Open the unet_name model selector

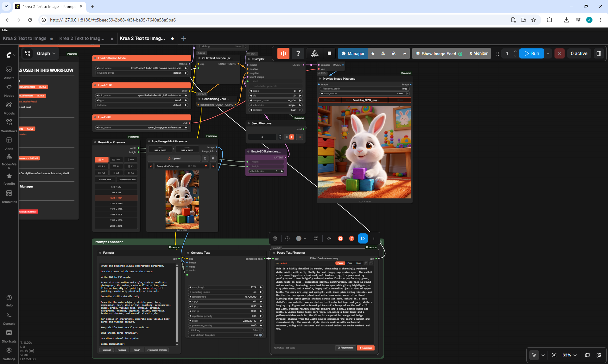tap(142, 68)
